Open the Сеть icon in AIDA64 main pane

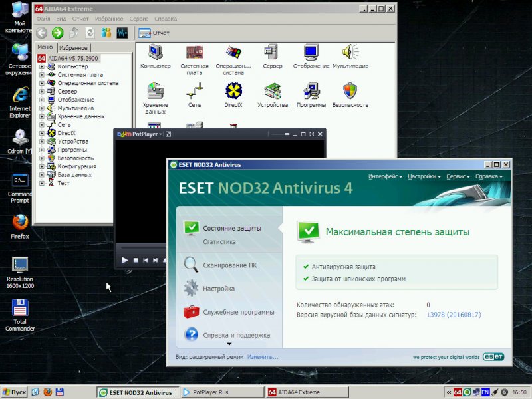click(x=194, y=95)
